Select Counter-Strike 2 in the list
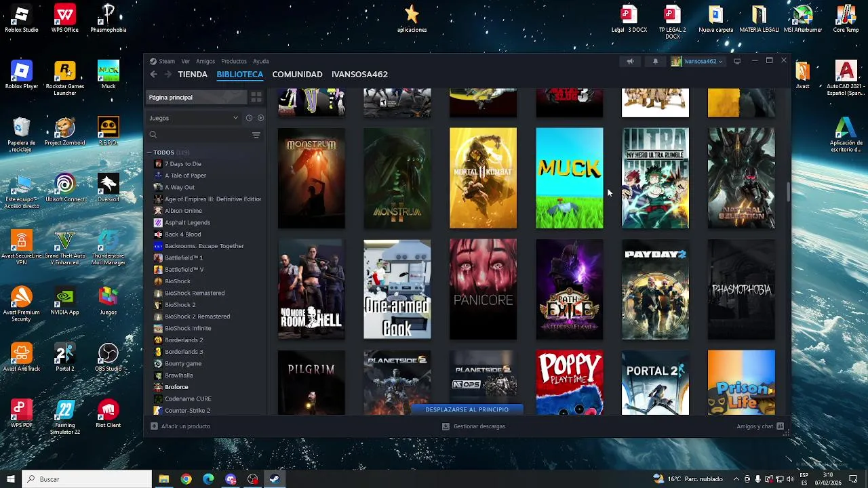 click(187, 411)
